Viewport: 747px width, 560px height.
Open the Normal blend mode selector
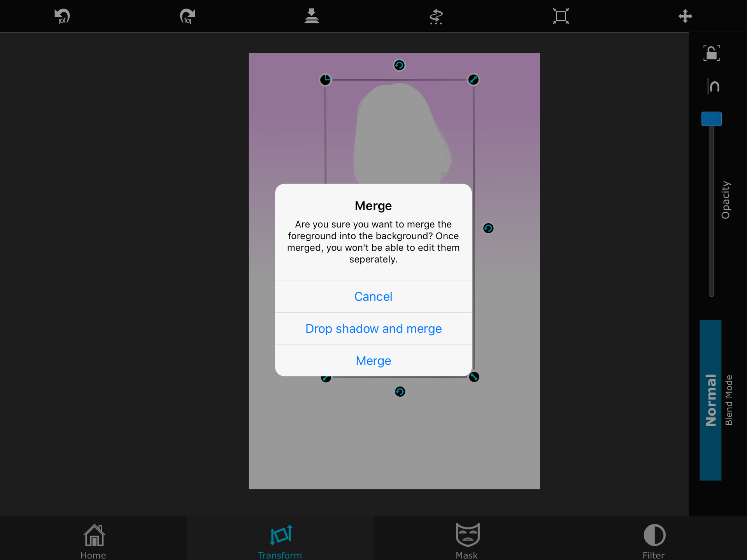710,400
